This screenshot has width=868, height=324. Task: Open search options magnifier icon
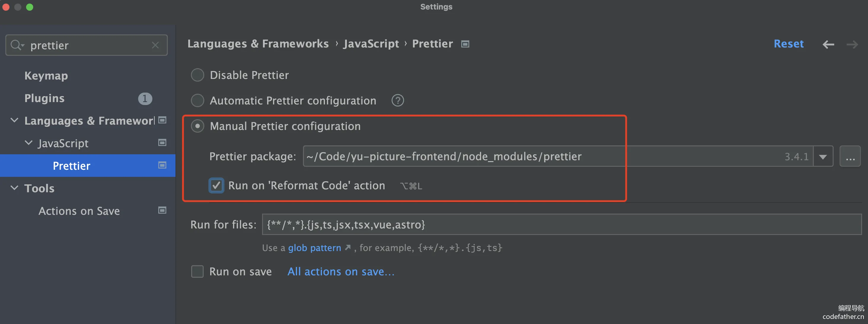tap(17, 45)
